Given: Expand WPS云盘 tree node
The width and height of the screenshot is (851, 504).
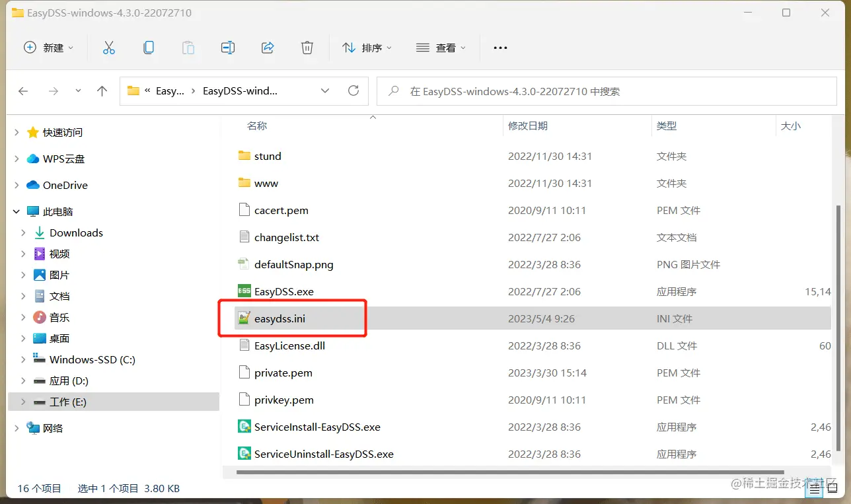Looking at the screenshot, I should tap(17, 159).
